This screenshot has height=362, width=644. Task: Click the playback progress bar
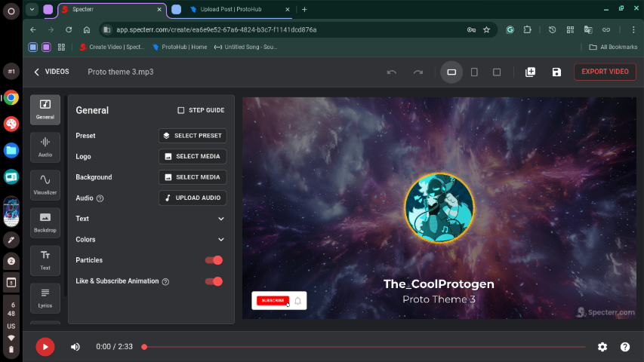pyautogui.click(x=362, y=347)
